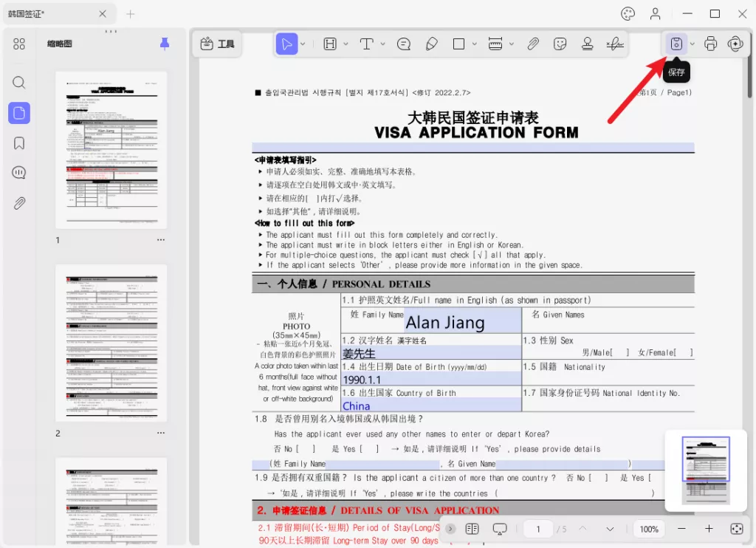Click the zoom in plus button
This screenshot has height=548, width=756.
[x=709, y=529]
